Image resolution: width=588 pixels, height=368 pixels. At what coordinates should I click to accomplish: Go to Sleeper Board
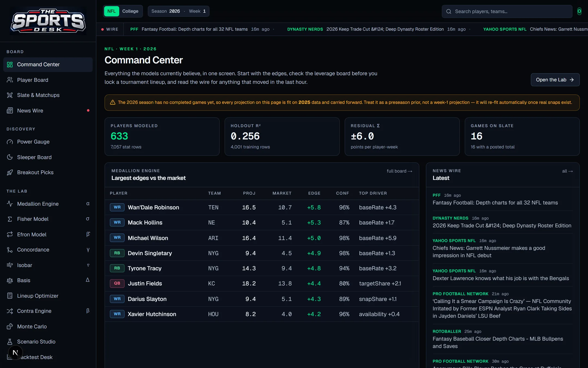48,157
